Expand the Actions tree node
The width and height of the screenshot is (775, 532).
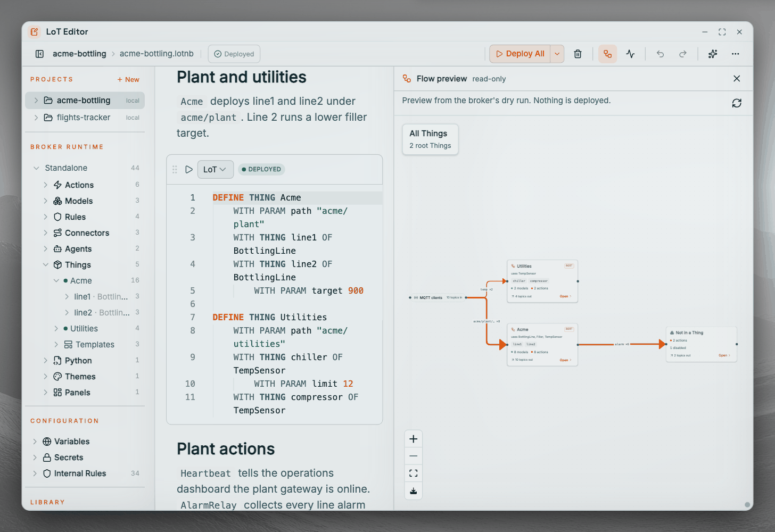point(45,185)
